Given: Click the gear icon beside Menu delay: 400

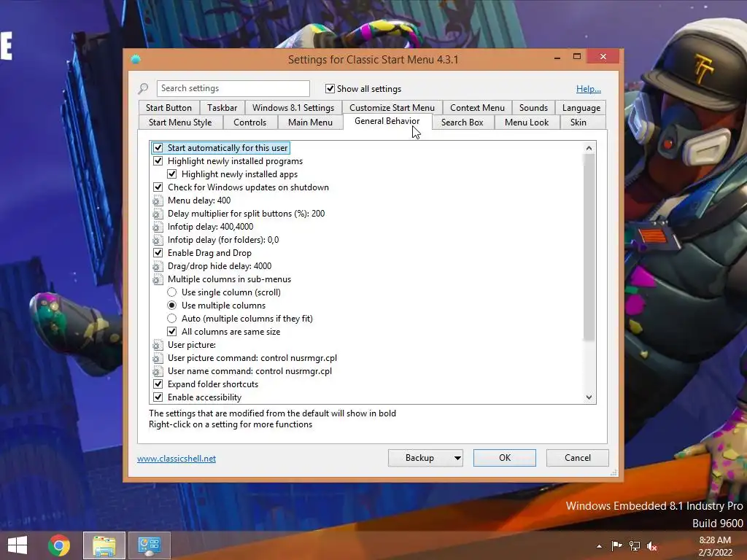Looking at the screenshot, I should [158, 201].
